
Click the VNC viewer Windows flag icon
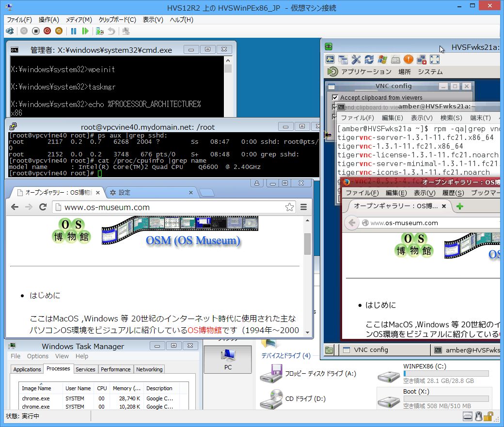coord(382,60)
